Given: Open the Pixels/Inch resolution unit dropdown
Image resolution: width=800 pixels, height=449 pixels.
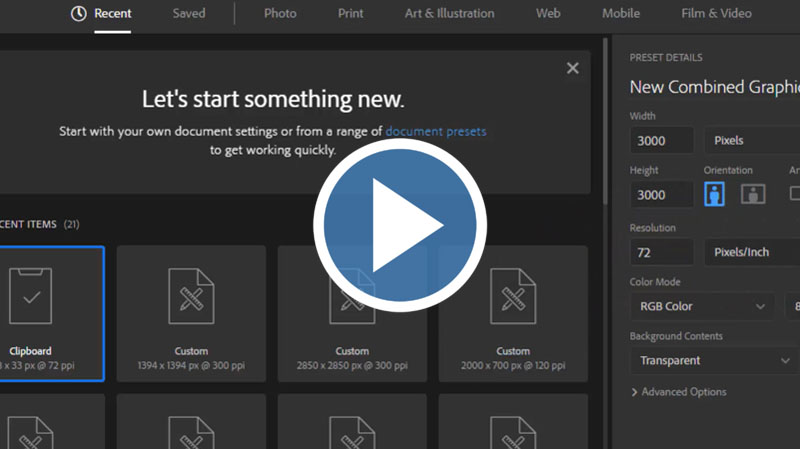Looking at the screenshot, I should pyautogui.click(x=750, y=252).
